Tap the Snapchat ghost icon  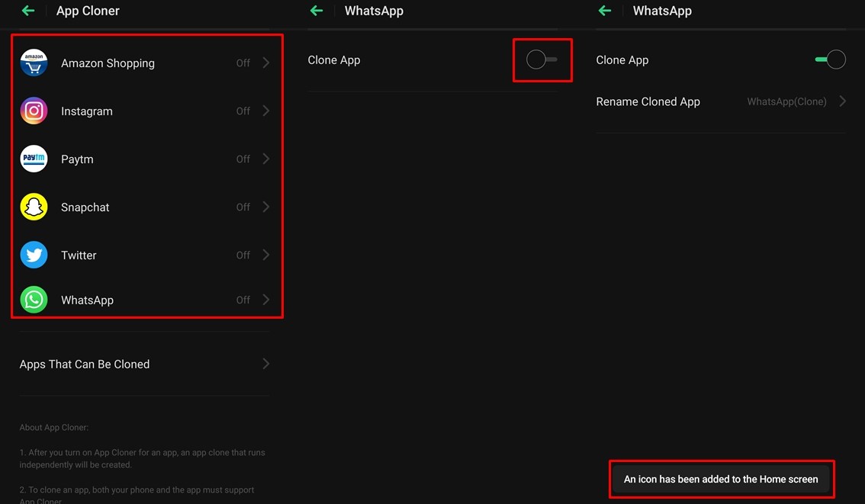click(34, 207)
